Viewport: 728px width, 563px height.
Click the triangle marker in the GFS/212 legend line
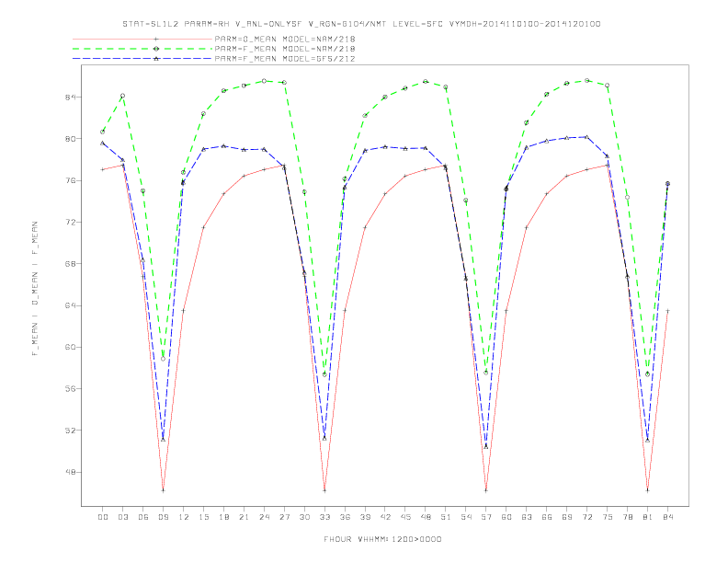156,59
